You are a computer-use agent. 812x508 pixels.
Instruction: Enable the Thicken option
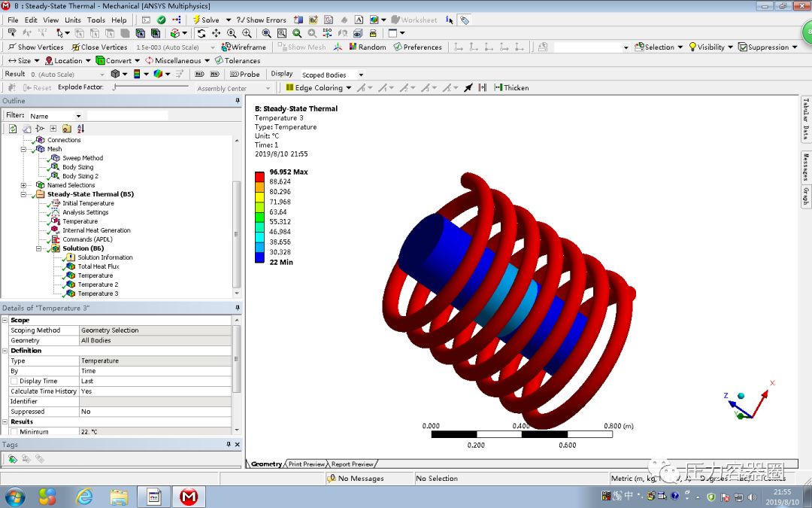511,87
